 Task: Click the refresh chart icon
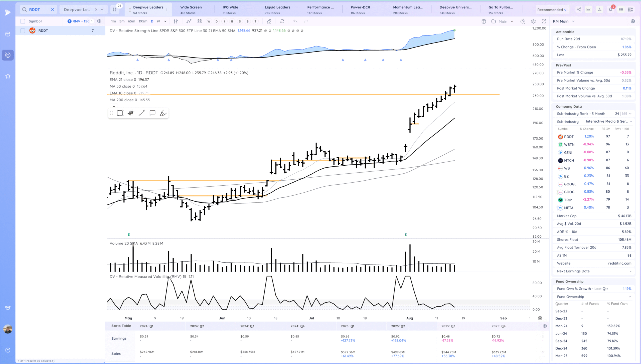pos(282,21)
